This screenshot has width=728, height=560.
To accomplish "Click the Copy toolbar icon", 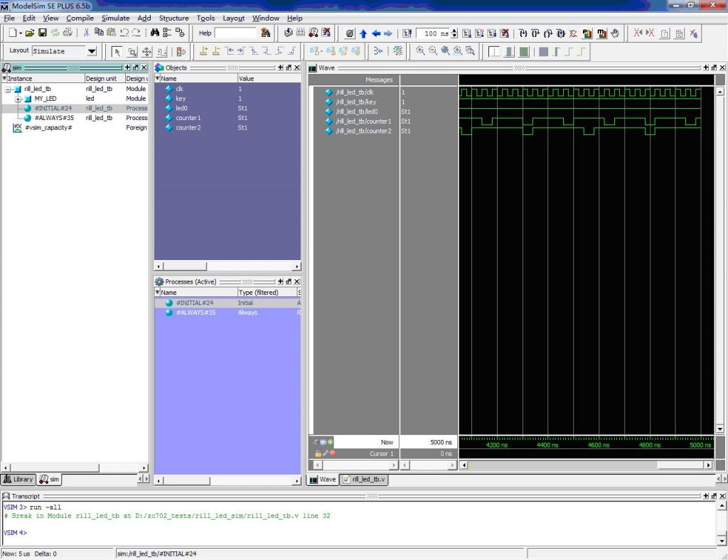I will coord(99,33).
